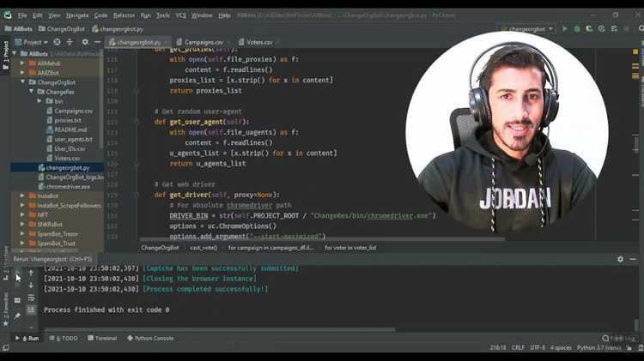Start debugging with the bug icon
644x361 pixels.
pyautogui.click(x=576, y=28)
